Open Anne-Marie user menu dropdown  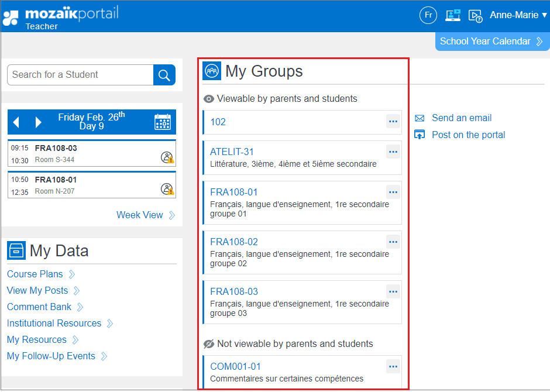(x=518, y=15)
